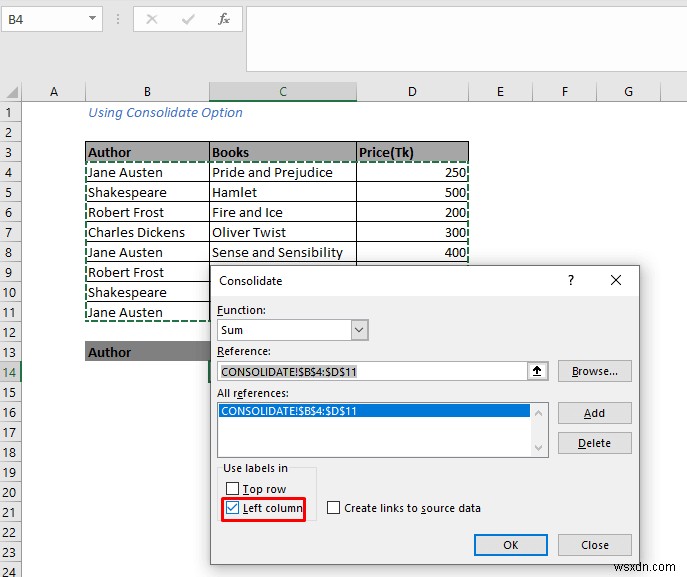The height and width of the screenshot is (577, 687).
Task: Confirm the dialog with OK
Action: tap(511, 545)
